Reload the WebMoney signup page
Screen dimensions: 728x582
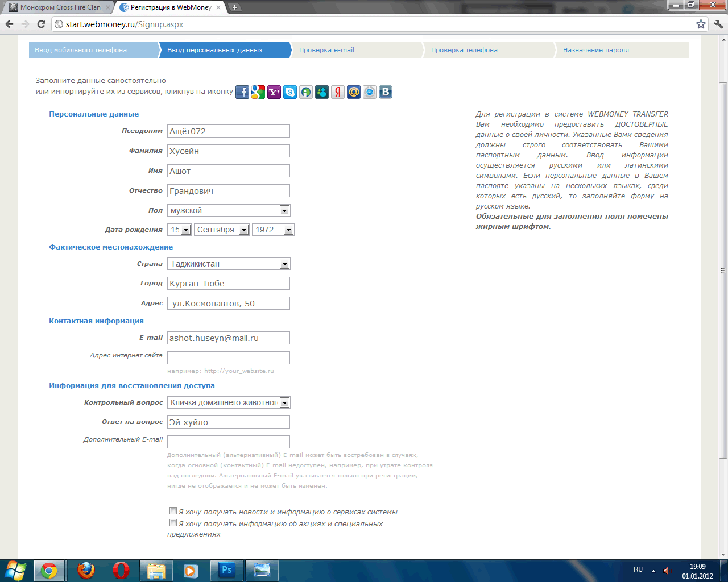click(41, 24)
